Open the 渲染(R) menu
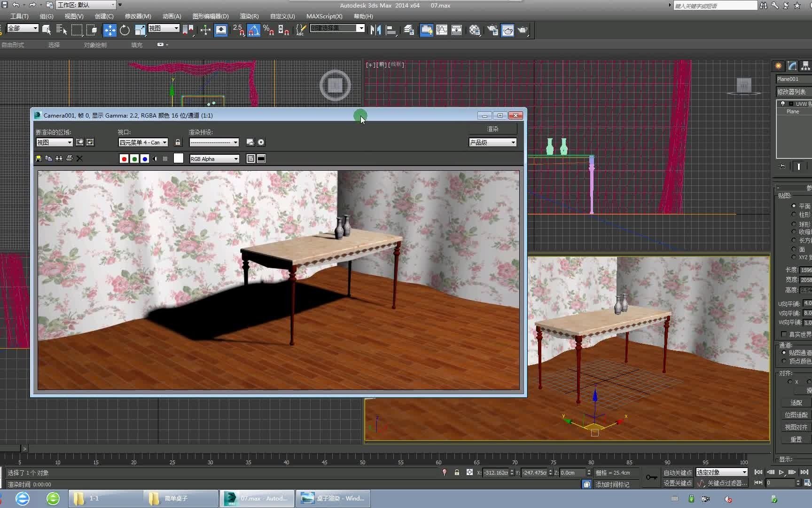Image resolution: width=812 pixels, height=508 pixels. coord(249,16)
